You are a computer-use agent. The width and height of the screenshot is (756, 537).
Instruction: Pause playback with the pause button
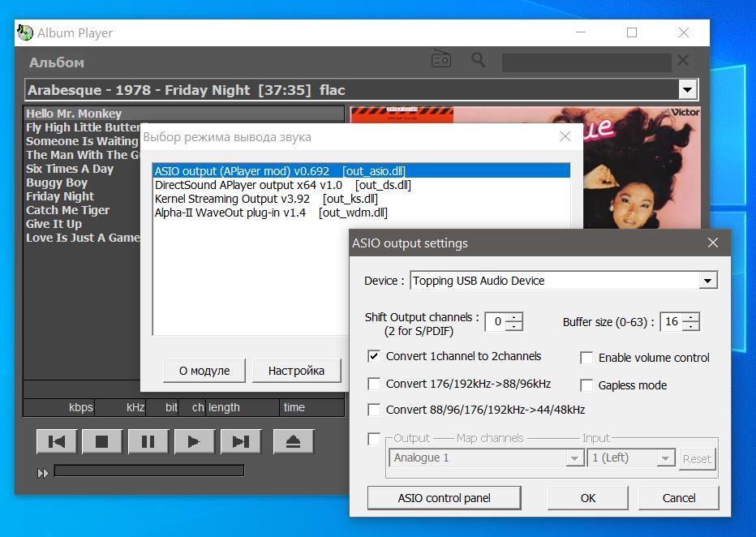pyautogui.click(x=148, y=441)
